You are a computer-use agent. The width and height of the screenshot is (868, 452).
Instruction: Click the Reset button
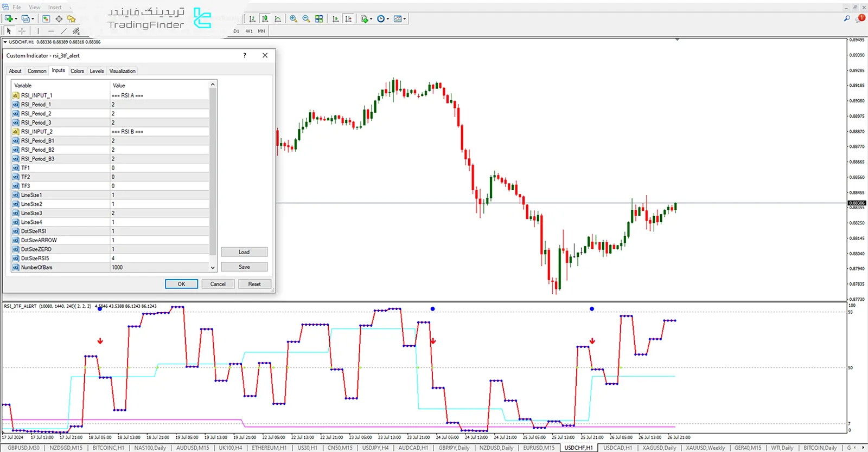pos(254,284)
